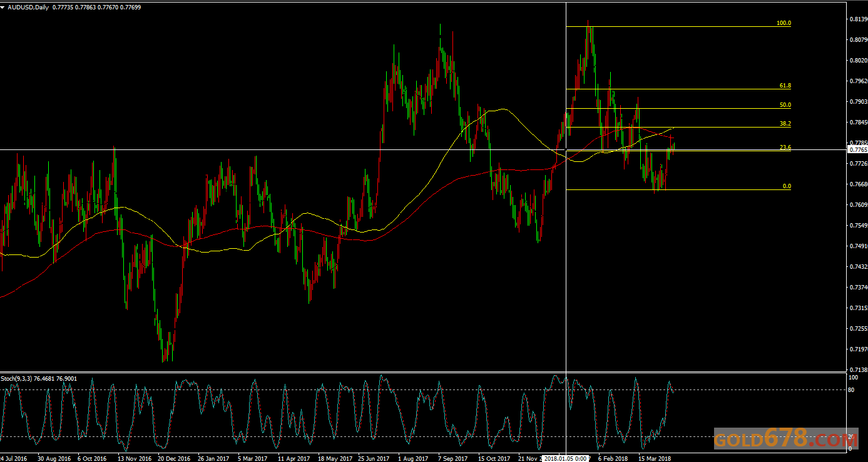Click the 25 Jun 2017 date label
Screen dimensions: 868x462
point(374,458)
